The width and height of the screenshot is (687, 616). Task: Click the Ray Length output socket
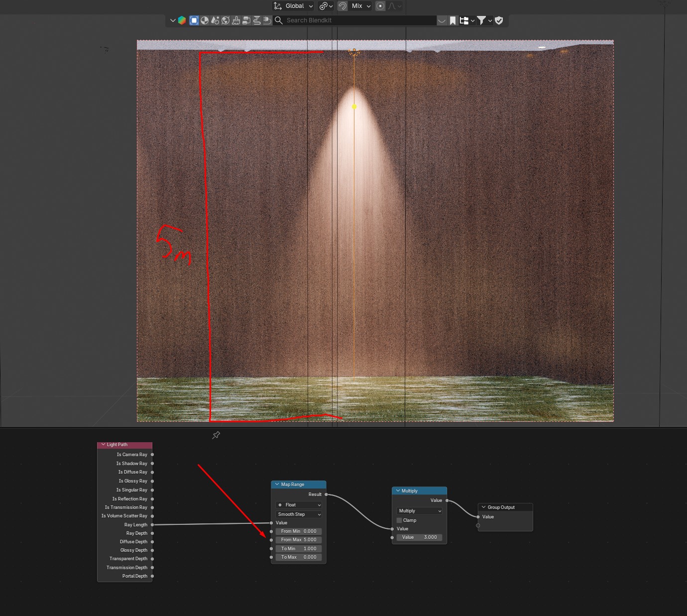coord(152,524)
